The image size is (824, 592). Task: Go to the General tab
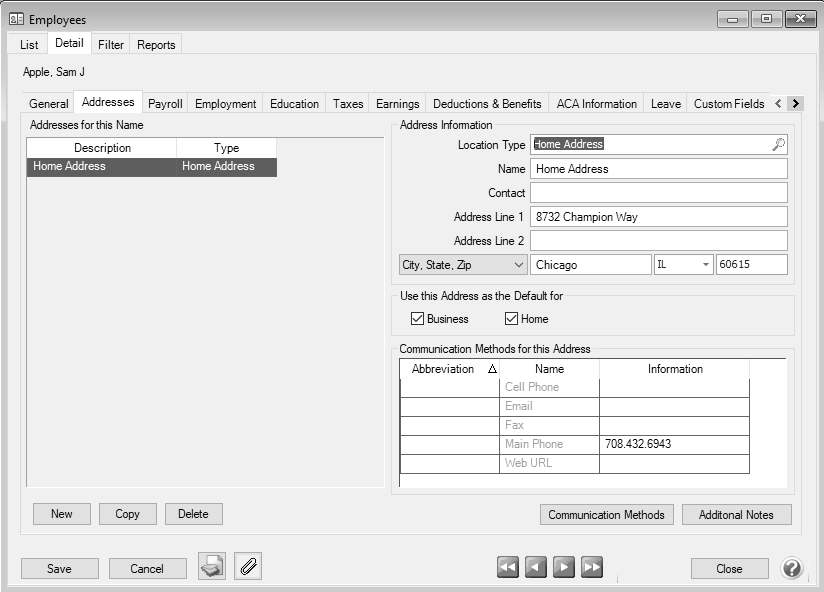tap(49, 103)
